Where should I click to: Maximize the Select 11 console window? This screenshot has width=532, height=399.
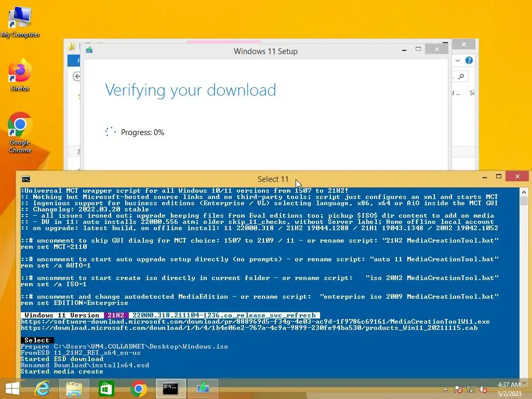tap(498, 176)
